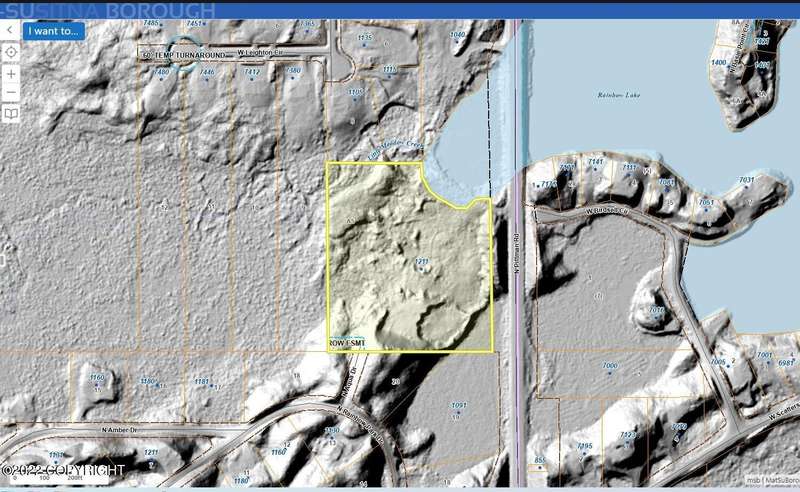Select lakefront parcel 7141
The image size is (800, 492).
pos(597,162)
